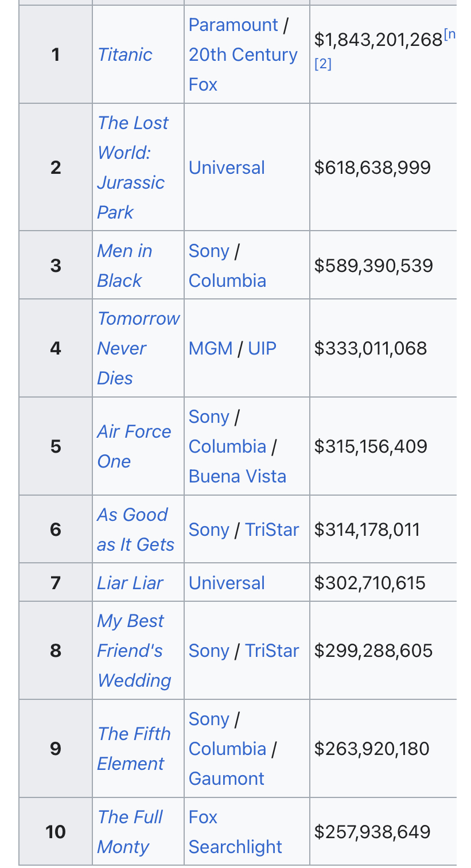This screenshot has width=471, height=868.
Task: Open footnote reference [2] beside Titanic's gross
Action: 324,64
